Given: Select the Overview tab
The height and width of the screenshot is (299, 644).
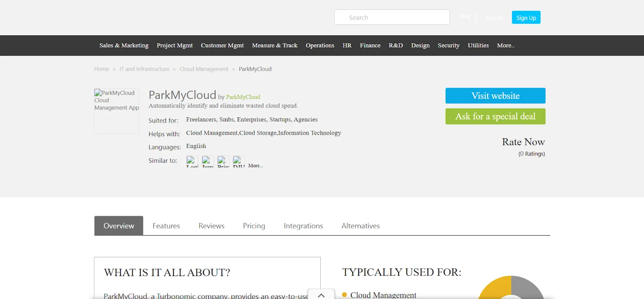Looking at the screenshot, I should pyautogui.click(x=119, y=226).
